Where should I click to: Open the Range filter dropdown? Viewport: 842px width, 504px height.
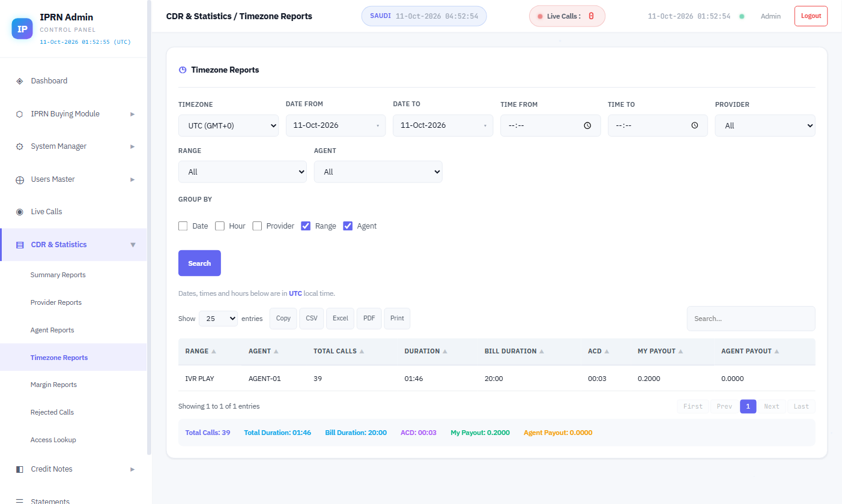tap(243, 172)
